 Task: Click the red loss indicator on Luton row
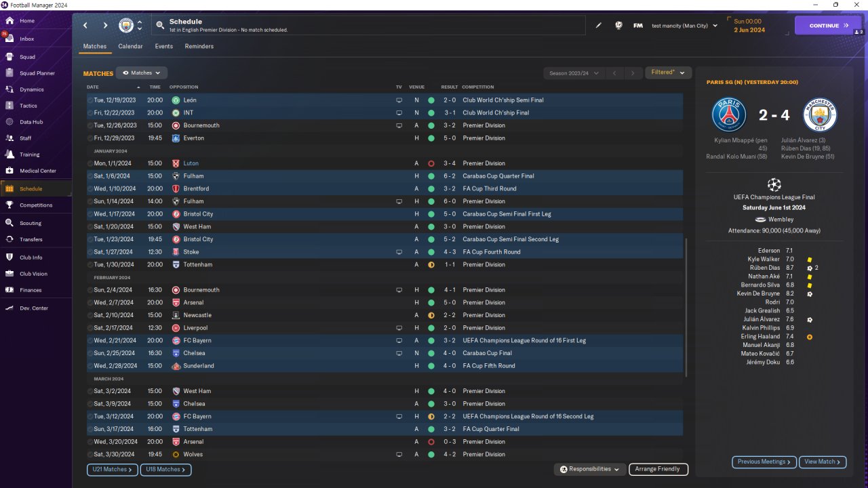pyautogui.click(x=431, y=163)
